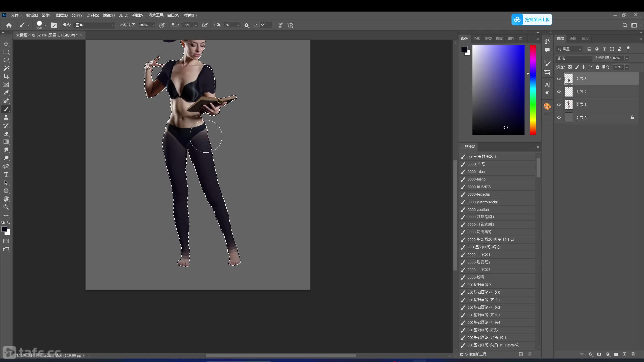The height and width of the screenshot is (362, 644).
Task: Expand 平滑 smoothing dropdown arrow
Action: (238, 25)
